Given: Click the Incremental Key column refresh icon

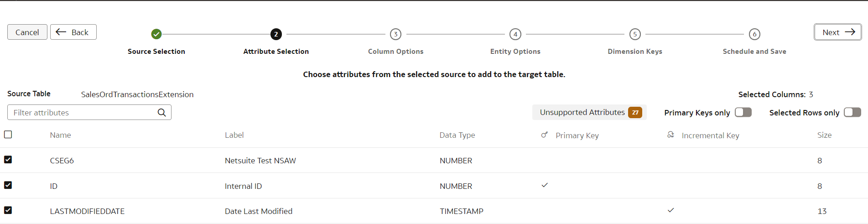Looking at the screenshot, I should (670, 135).
